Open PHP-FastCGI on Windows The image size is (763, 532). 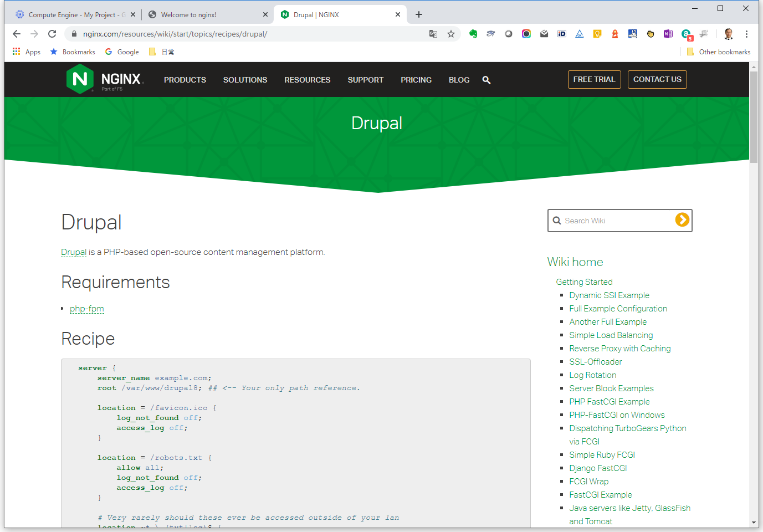617,415
